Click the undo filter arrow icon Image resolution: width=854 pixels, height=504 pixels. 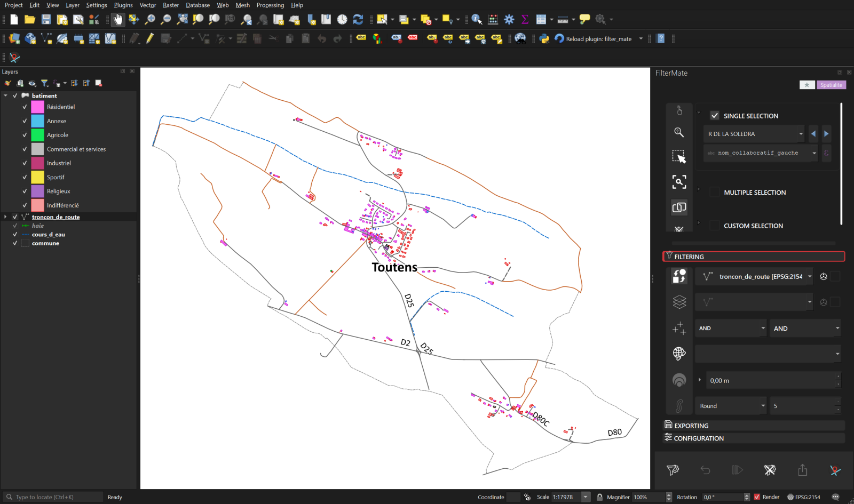[x=705, y=470]
